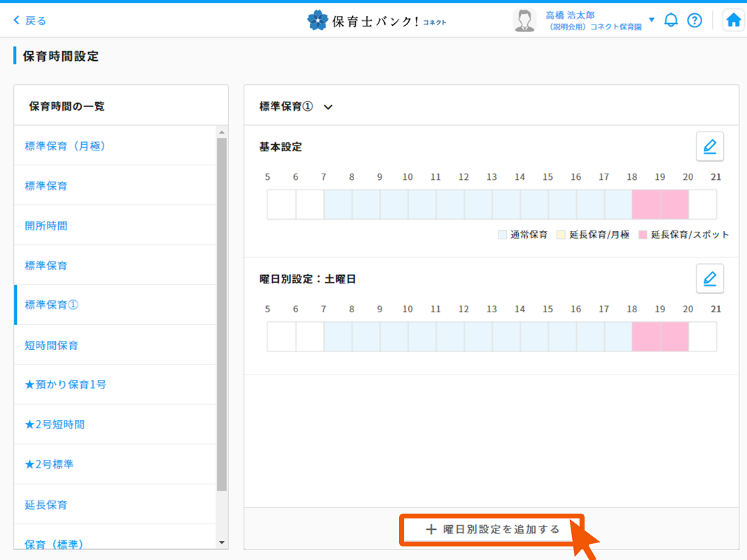Select 短時間保育 in the list
747x560 pixels.
(x=52, y=345)
